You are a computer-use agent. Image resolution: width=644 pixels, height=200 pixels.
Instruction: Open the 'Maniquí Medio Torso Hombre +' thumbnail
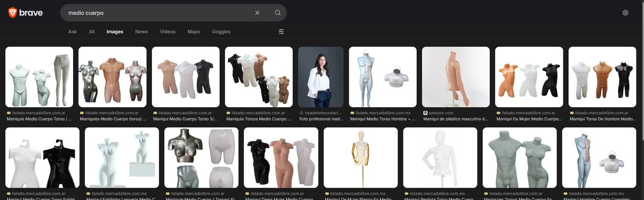[383, 77]
